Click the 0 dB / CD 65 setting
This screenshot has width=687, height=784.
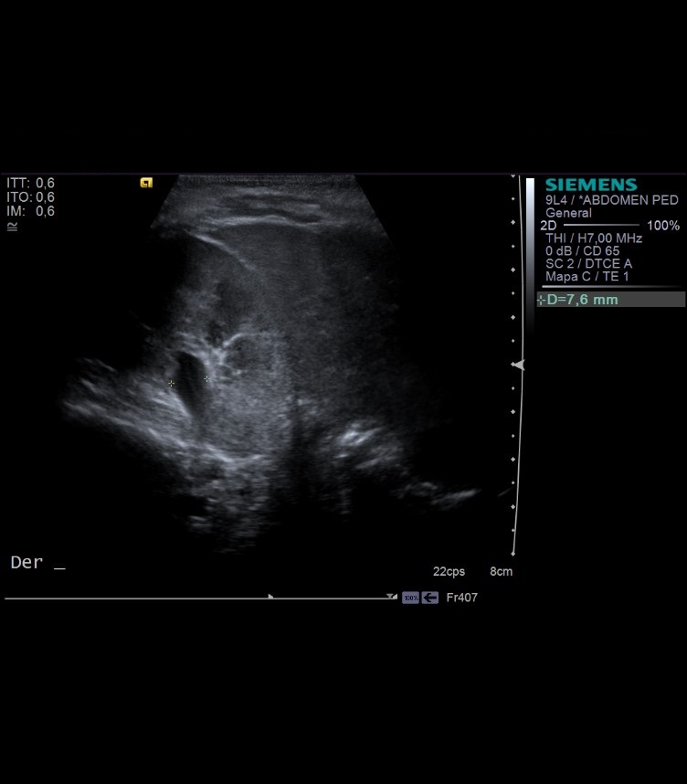tap(583, 251)
